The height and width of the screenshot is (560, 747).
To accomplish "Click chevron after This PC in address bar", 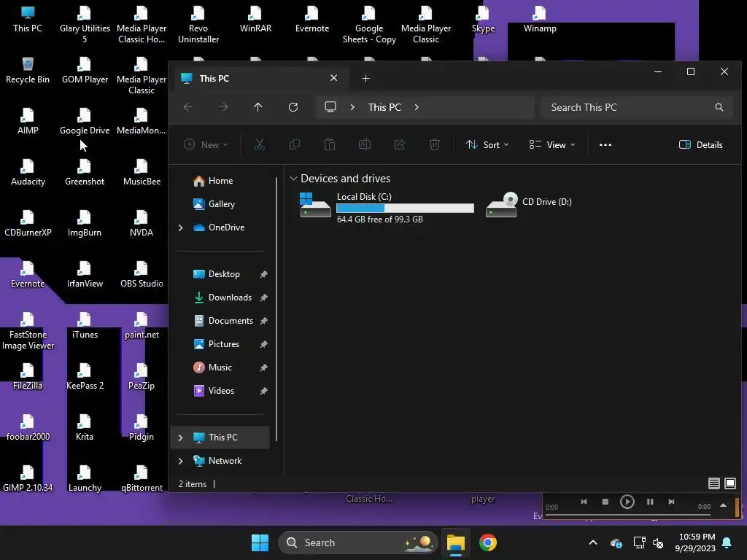I will click(x=417, y=107).
